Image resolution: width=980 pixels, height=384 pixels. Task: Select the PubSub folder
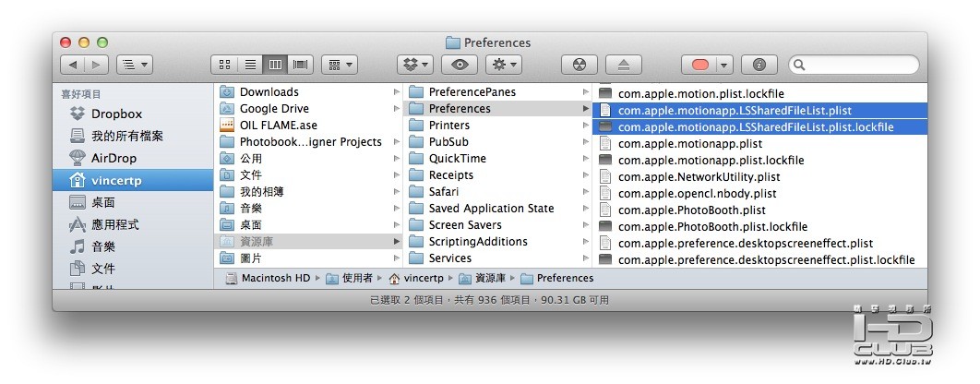(498, 142)
